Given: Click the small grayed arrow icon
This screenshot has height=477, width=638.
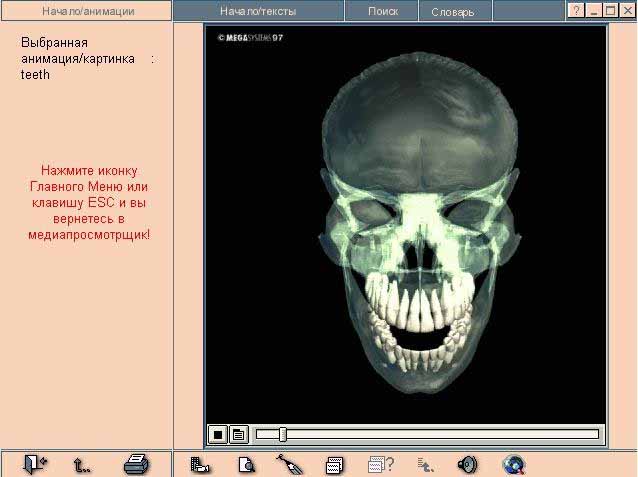Looking at the screenshot, I should 425,464.
